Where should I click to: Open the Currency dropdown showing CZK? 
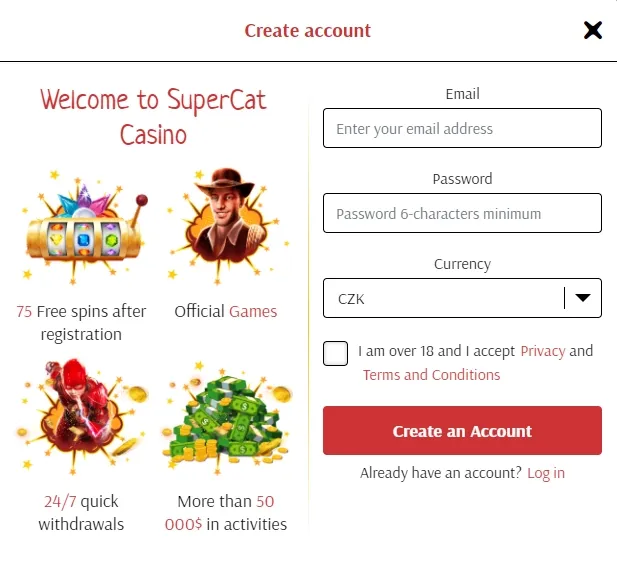pos(445,298)
